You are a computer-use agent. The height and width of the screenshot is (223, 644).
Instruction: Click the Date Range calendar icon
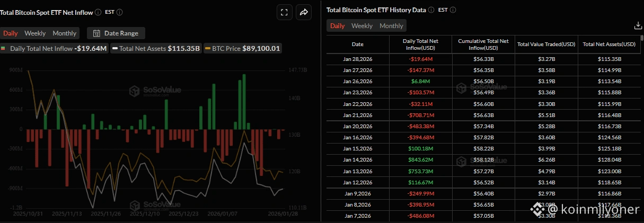tap(96, 33)
